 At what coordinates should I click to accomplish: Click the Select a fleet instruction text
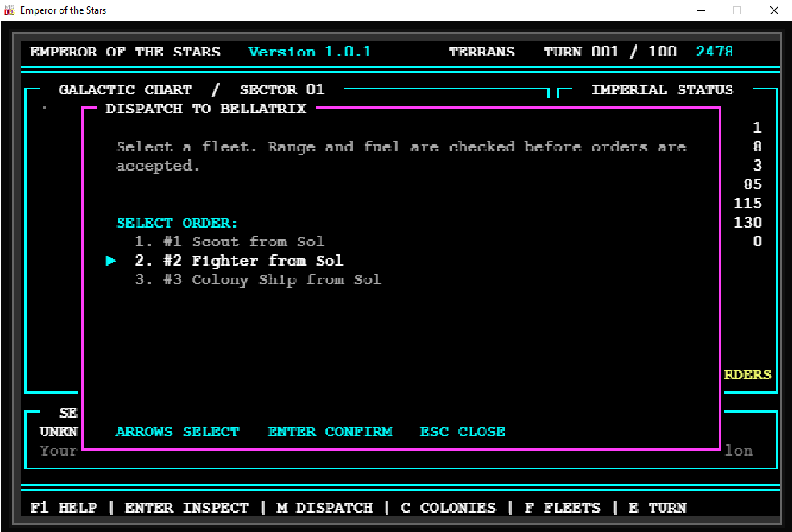(401, 156)
